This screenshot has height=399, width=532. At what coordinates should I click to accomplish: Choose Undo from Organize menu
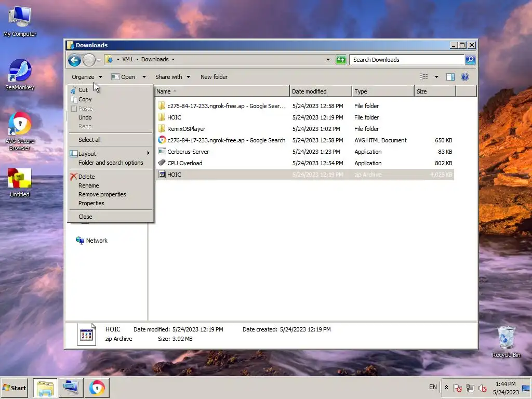[x=111, y=117]
